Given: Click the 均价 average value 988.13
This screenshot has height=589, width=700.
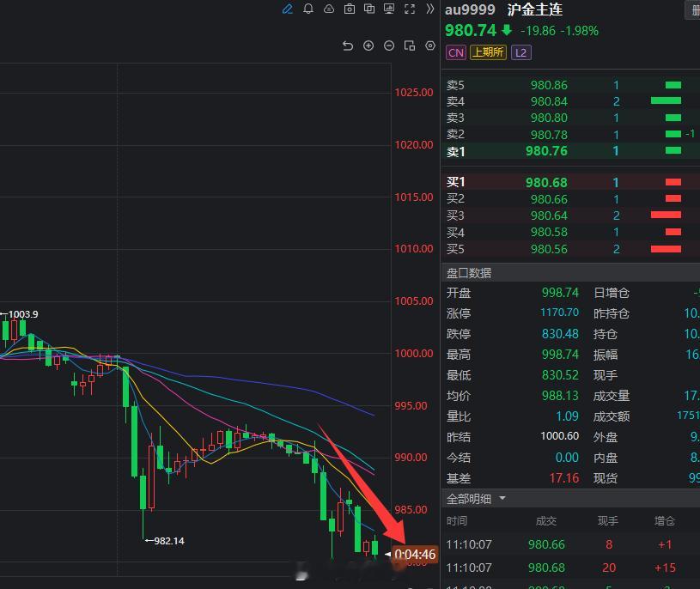Looking at the screenshot, I should click(x=560, y=395).
